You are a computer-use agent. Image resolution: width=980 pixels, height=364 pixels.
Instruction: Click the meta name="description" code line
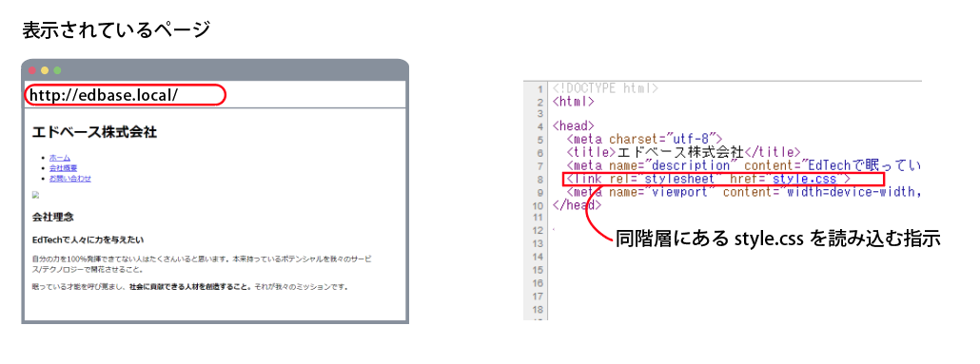point(744,166)
